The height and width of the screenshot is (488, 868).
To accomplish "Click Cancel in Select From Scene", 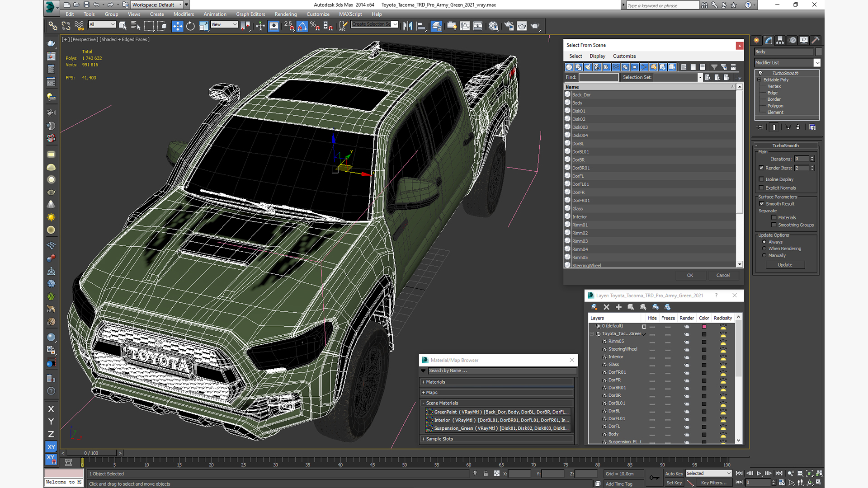I will pos(723,275).
